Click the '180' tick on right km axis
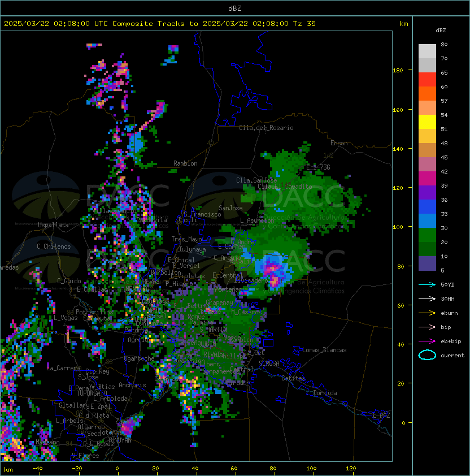Viewport: 470px width, 476px height. (x=398, y=71)
